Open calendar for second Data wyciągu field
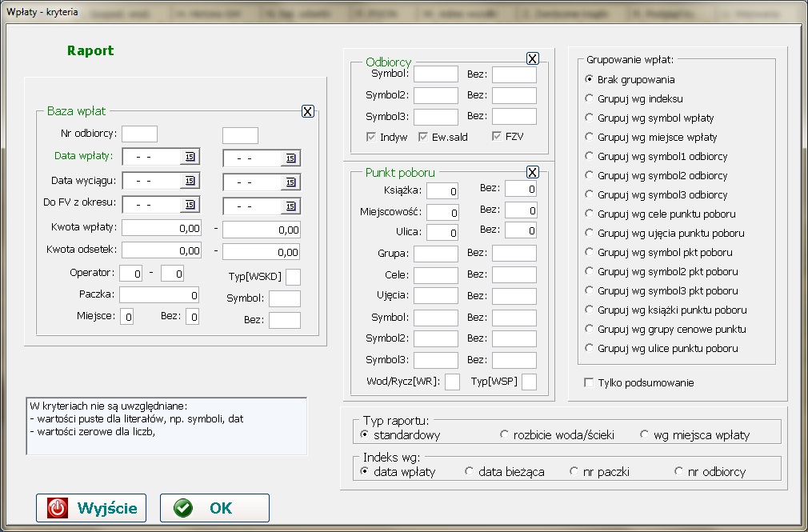 click(x=290, y=182)
